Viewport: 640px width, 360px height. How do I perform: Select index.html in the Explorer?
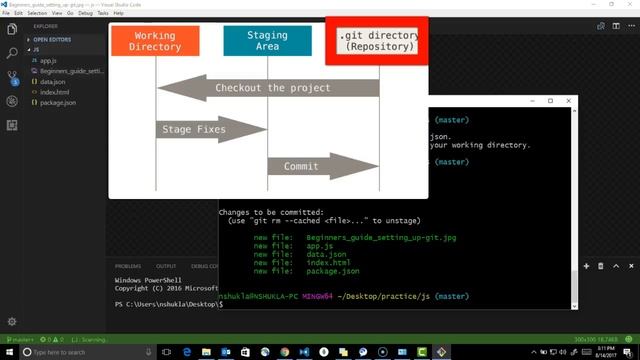54,92
